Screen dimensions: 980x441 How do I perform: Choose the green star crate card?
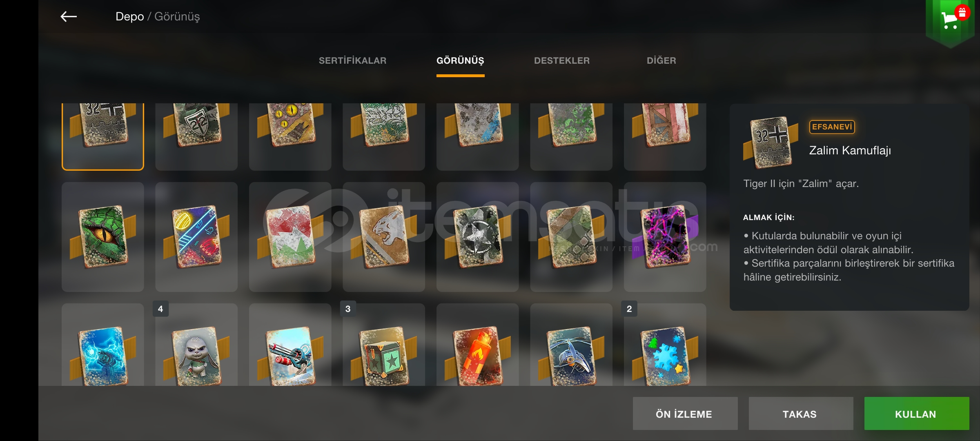pos(384,345)
